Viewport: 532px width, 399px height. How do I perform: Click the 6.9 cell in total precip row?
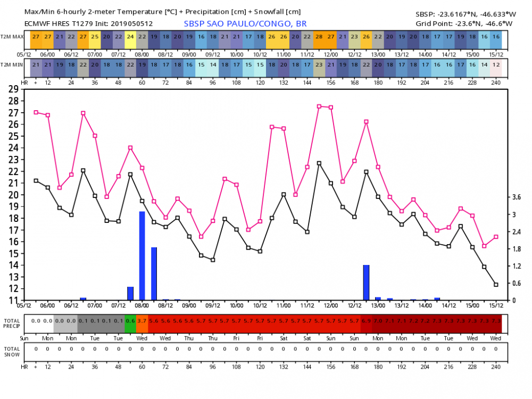pos(366,321)
